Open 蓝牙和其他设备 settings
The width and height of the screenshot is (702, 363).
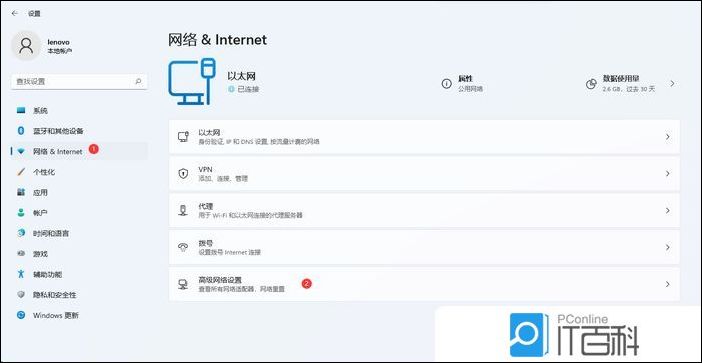pos(79,131)
